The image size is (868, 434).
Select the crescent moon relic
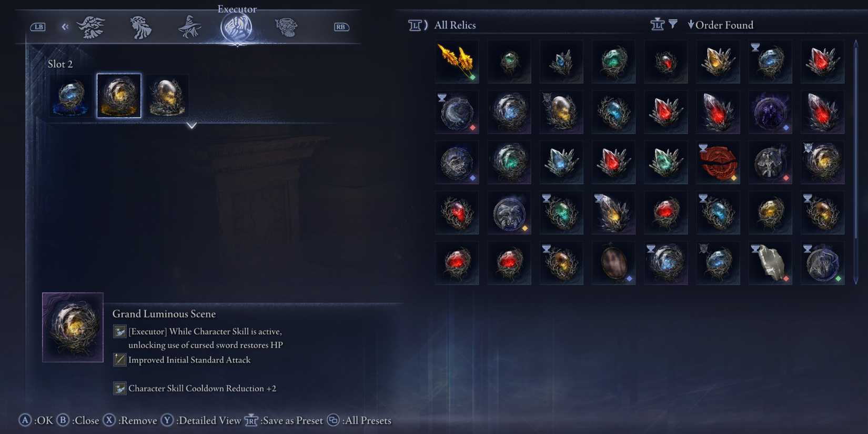click(457, 112)
